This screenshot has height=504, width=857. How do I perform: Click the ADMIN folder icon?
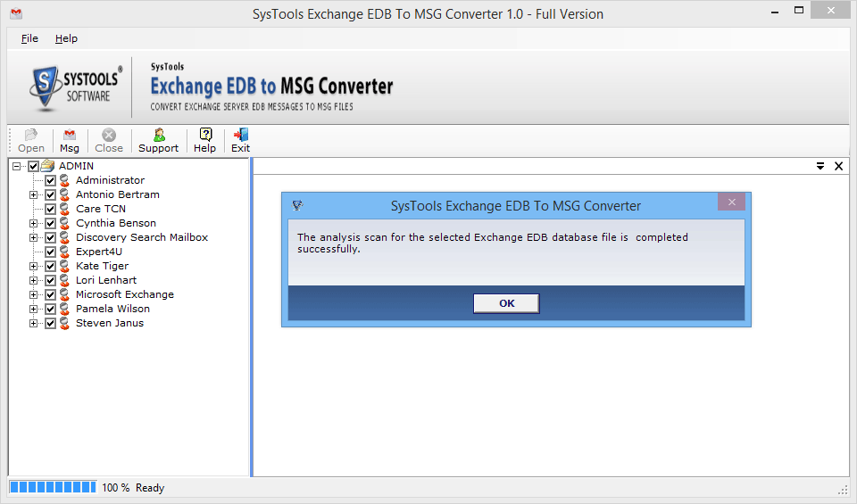47,165
